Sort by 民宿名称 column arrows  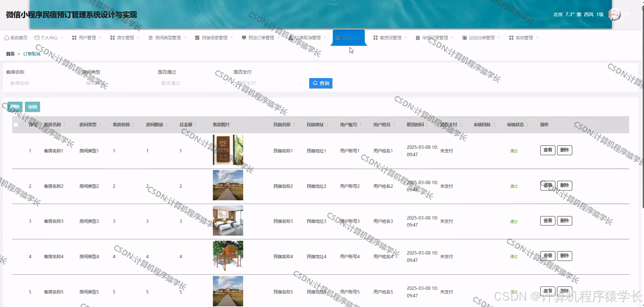coord(294,125)
